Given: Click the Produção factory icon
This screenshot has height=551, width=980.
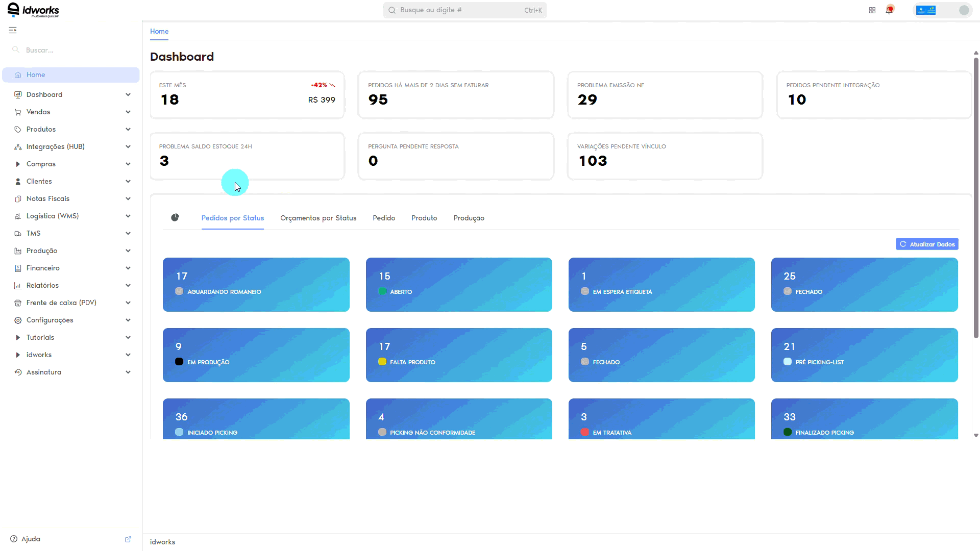Looking at the screenshot, I should (x=18, y=251).
